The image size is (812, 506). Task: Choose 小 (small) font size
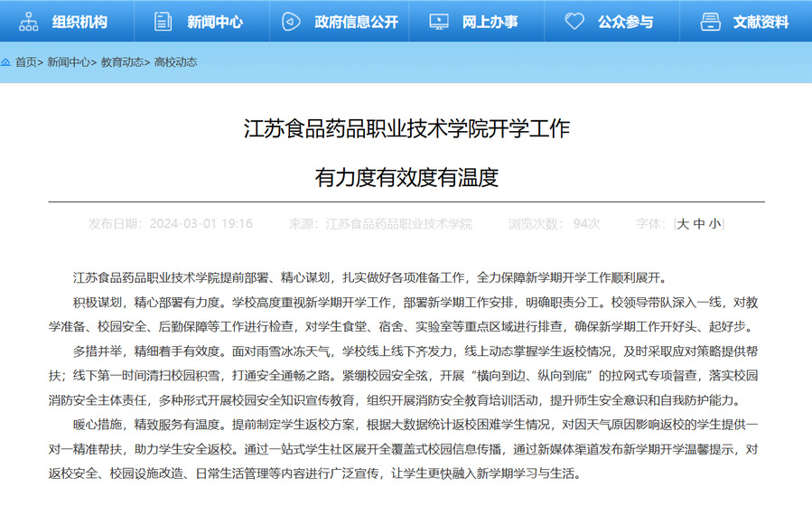coord(714,224)
